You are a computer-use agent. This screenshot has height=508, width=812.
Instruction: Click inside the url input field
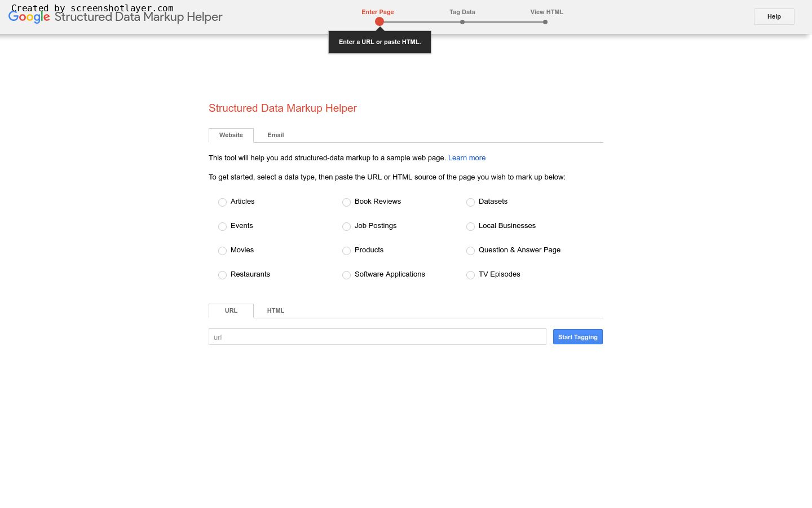(x=377, y=336)
